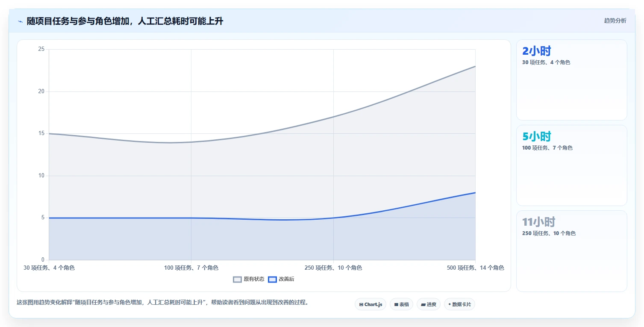Viewport: 644px width, 327px height.
Task: Open the 11小时 data card
Action: [571, 251]
